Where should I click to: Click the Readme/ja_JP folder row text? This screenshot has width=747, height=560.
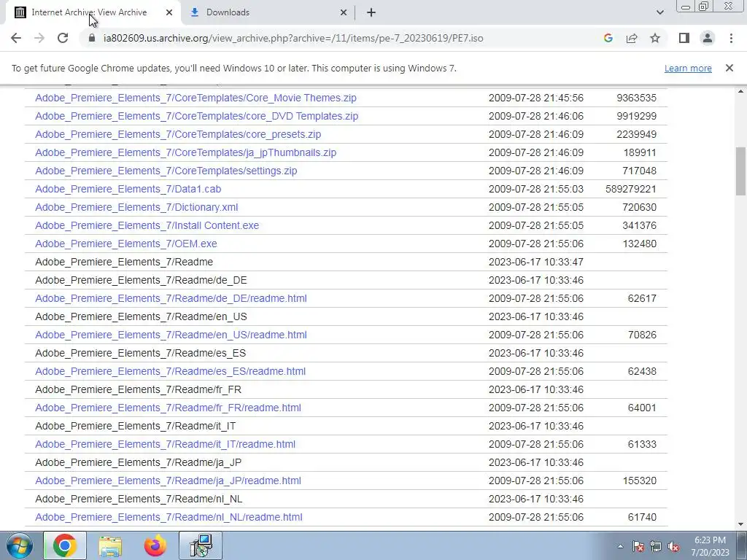point(138,462)
